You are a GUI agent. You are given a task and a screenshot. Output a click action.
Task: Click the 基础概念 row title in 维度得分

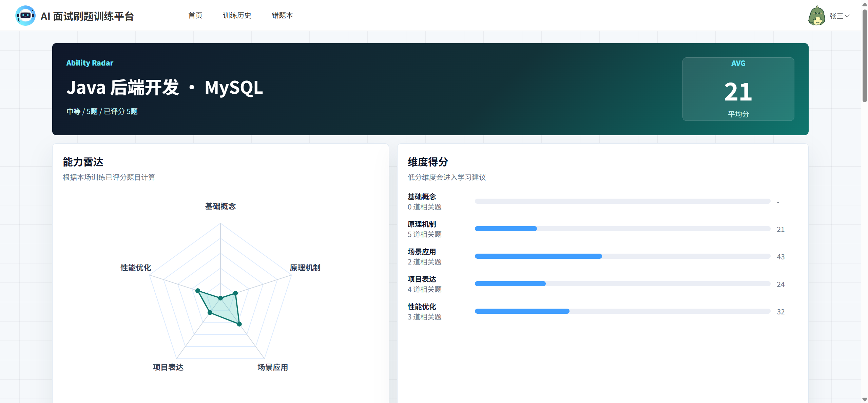[x=422, y=197]
